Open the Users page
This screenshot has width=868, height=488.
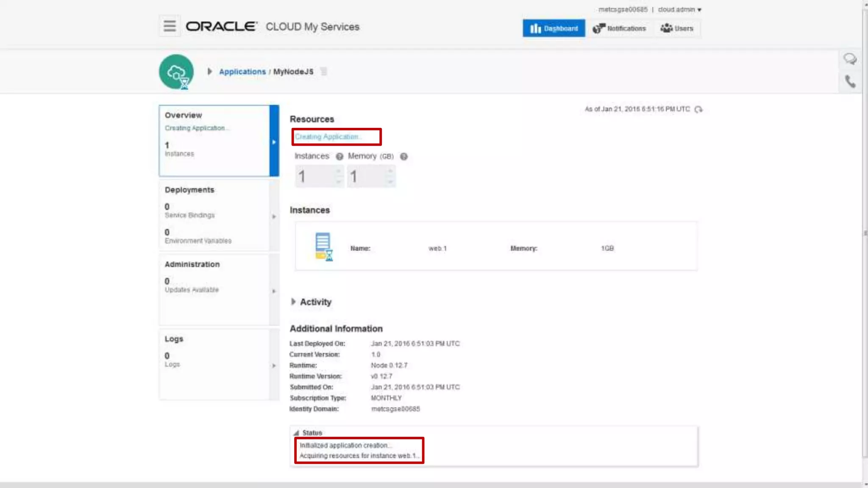coord(677,28)
